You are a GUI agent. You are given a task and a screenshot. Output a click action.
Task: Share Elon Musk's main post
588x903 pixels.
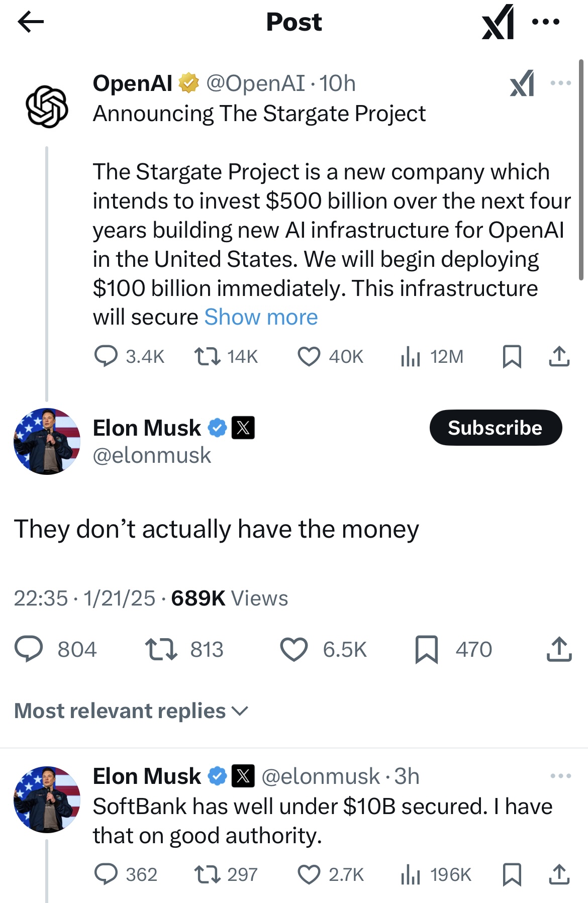[x=559, y=649]
